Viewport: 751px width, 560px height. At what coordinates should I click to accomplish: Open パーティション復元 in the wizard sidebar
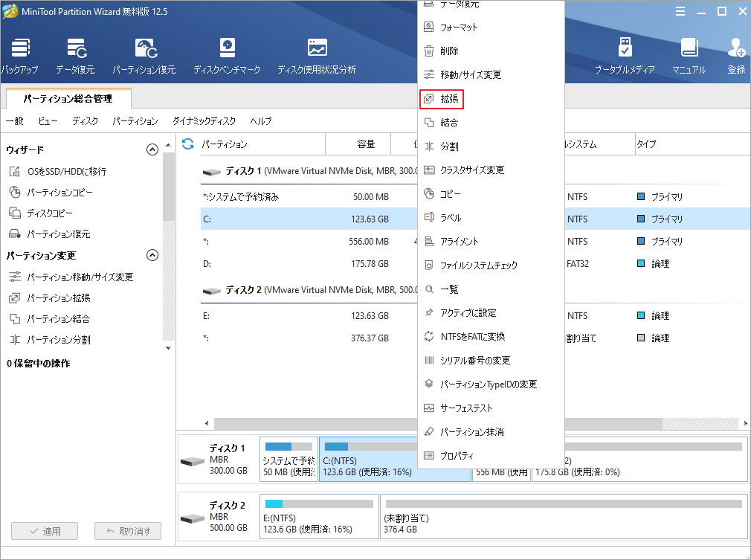49,234
